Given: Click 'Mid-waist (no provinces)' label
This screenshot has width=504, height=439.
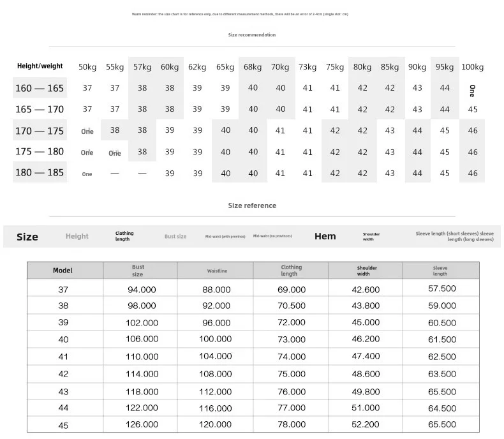Looking at the screenshot, I should click(x=272, y=236).
